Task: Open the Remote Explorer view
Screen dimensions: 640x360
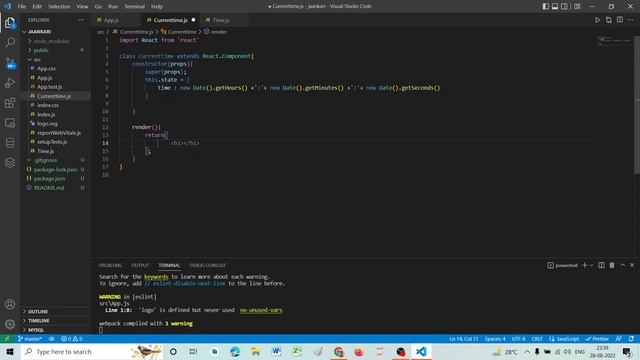Action: point(10,122)
